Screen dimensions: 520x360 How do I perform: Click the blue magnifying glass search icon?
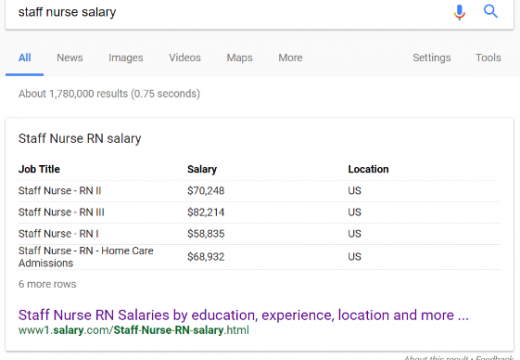pyautogui.click(x=491, y=11)
